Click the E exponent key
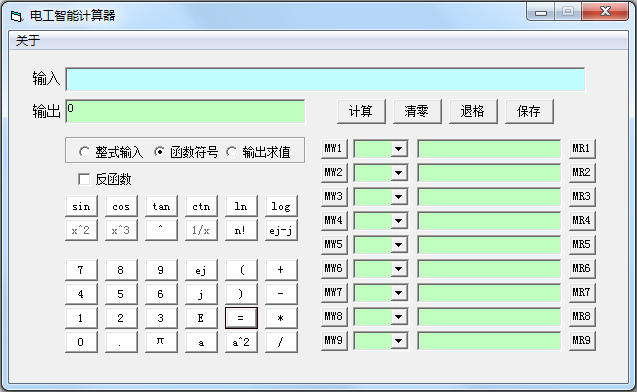 pyautogui.click(x=201, y=318)
